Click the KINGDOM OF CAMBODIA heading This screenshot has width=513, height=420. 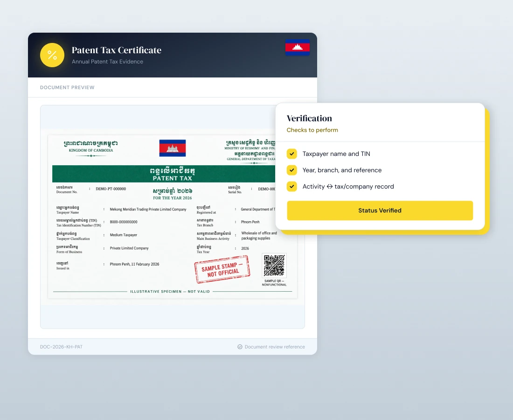90,150
